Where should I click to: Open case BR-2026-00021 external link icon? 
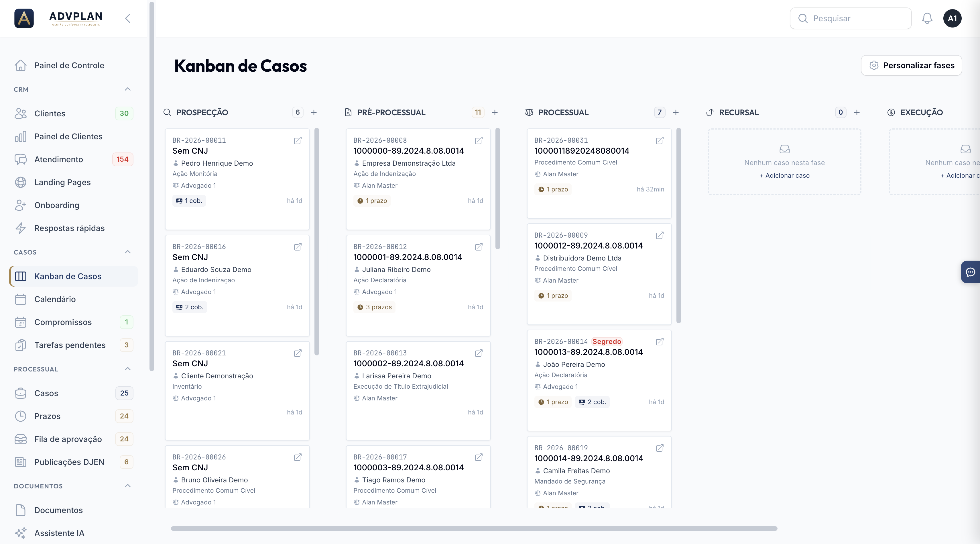coord(298,353)
